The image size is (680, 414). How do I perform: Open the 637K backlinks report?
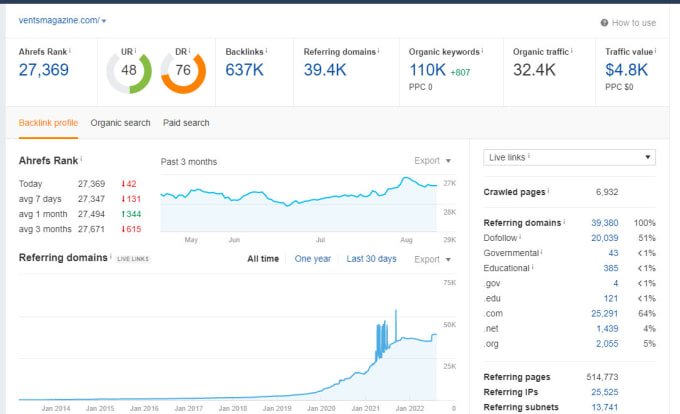(244, 70)
